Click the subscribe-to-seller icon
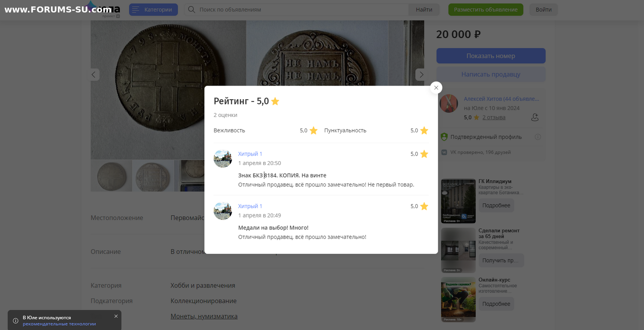Image resolution: width=644 pixels, height=330 pixels. [535, 117]
